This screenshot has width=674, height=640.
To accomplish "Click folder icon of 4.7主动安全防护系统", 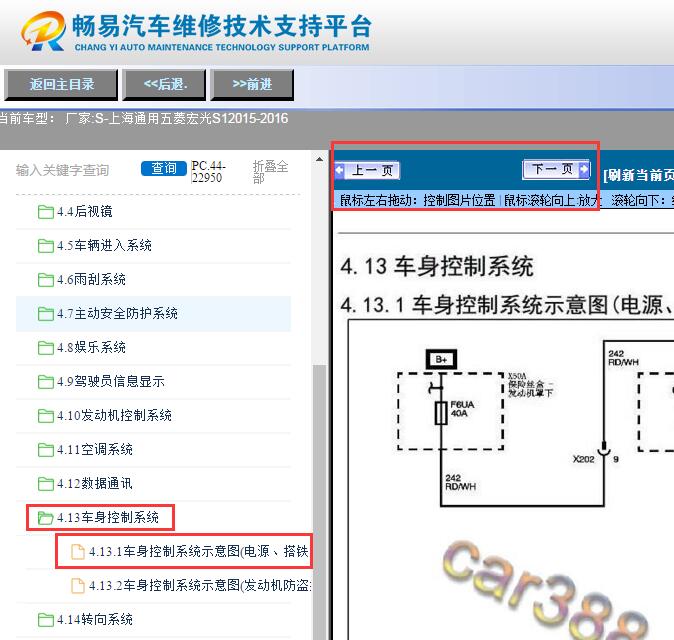I will (x=46, y=313).
